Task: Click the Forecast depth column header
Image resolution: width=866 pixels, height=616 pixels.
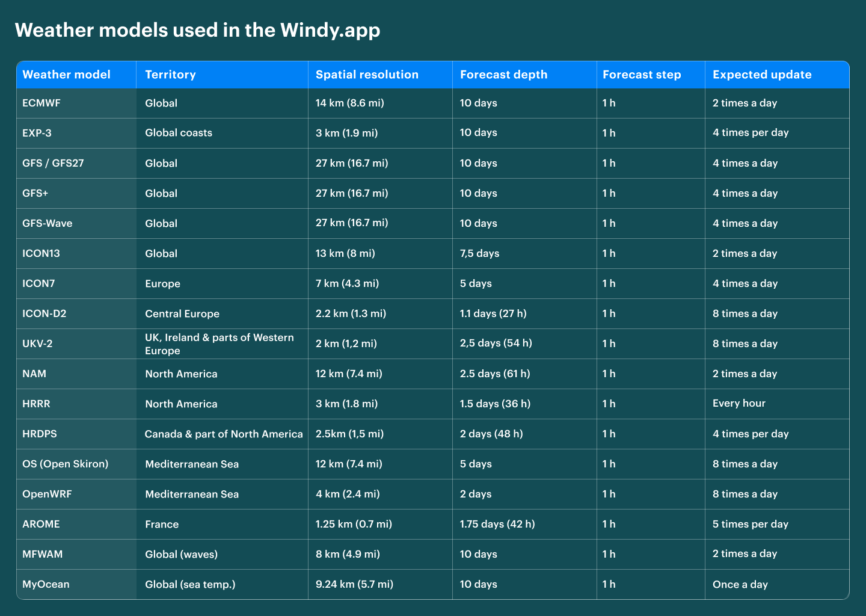Action: (503, 75)
